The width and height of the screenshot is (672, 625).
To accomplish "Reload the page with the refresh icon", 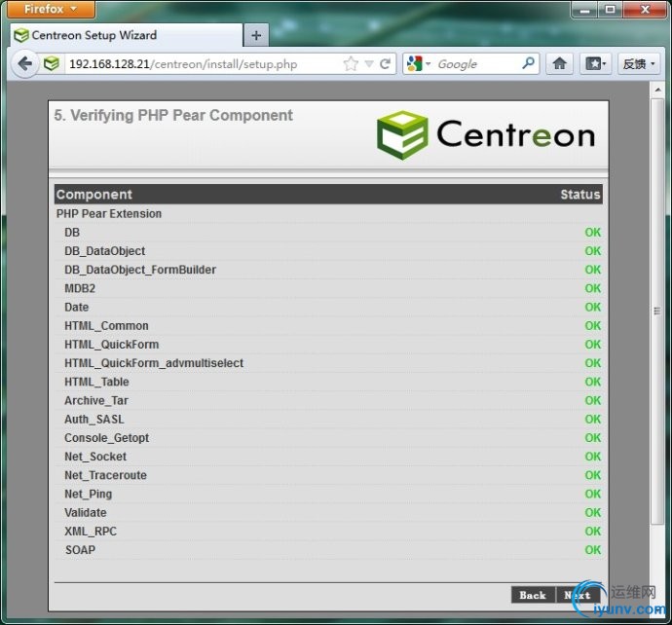I will [386, 64].
